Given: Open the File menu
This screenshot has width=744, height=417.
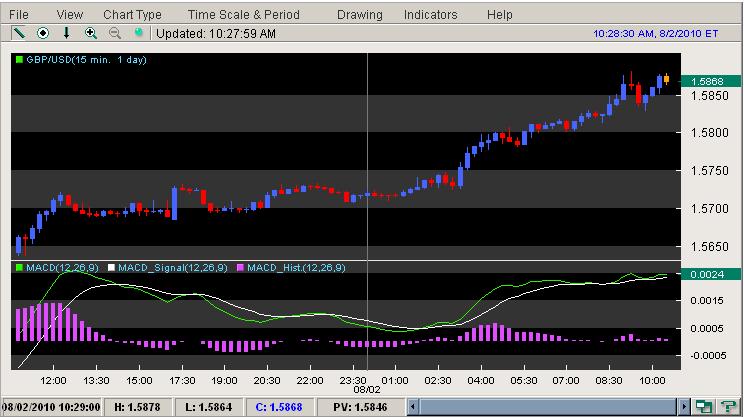Looking at the screenshot, I should (19, 15).
